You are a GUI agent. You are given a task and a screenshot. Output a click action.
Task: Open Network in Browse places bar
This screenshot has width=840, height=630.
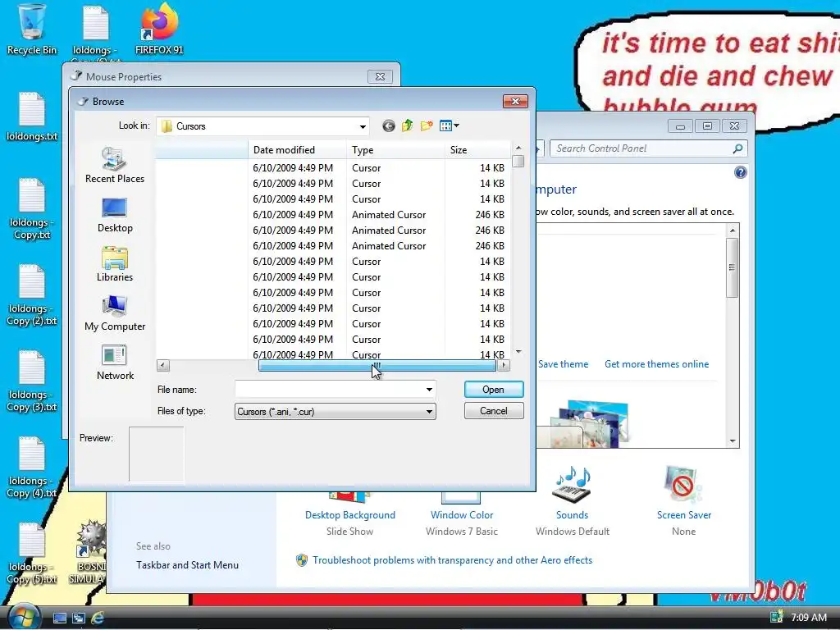115,363
